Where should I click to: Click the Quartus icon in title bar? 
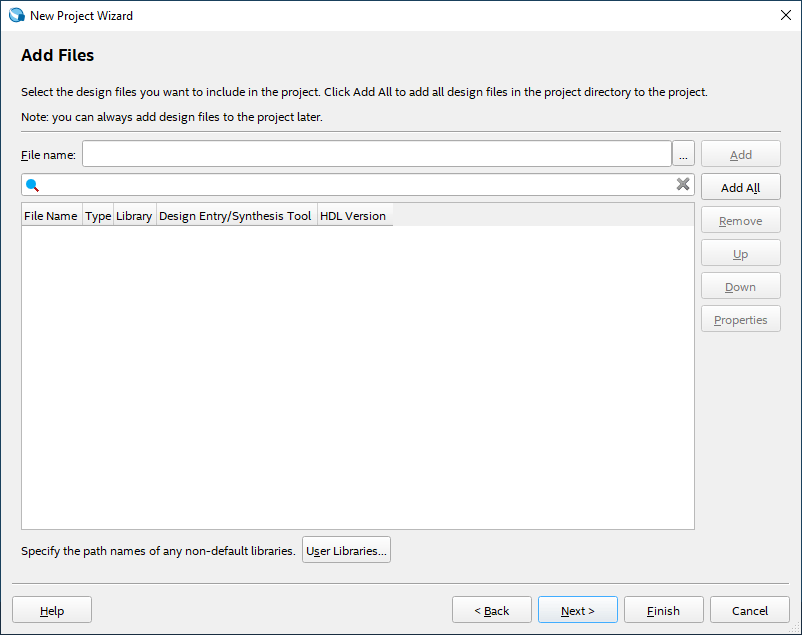(x=16, y=16)
